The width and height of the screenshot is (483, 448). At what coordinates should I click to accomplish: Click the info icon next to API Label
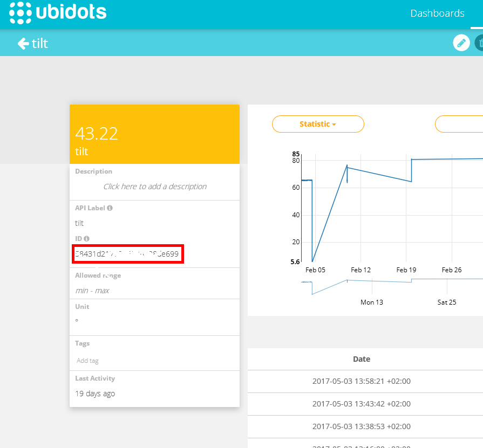[110, 208]
